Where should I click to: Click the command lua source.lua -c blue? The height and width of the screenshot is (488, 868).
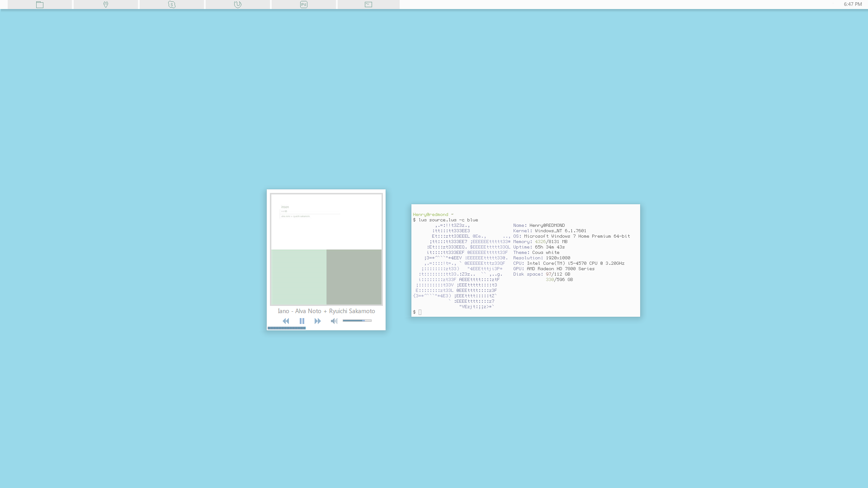tap(448, 220)
